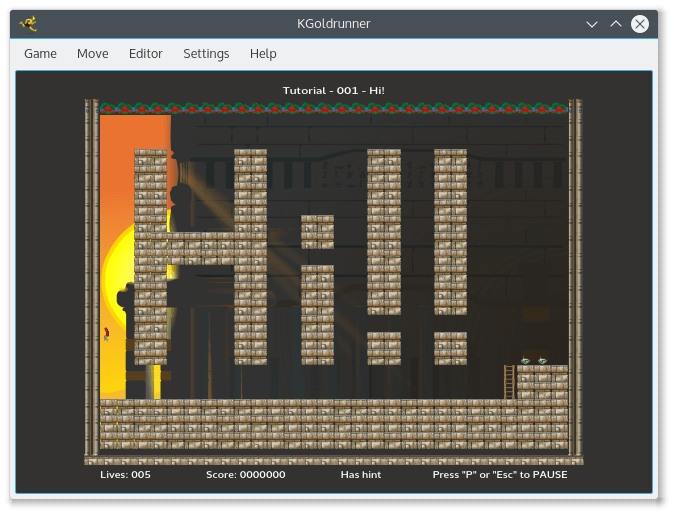Click the first exclamation mark's bottom block
Image resolution: width=674 pixels, height=515 pixels.
point(384,348)
